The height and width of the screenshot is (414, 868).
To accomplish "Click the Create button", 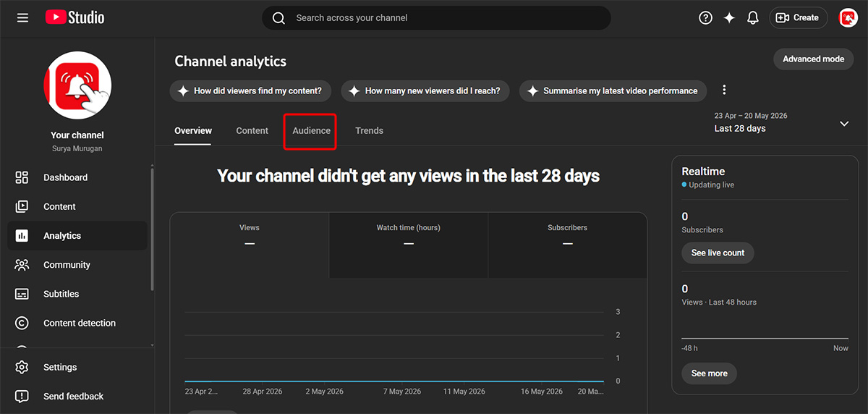I will pyautogui.click(x=798, y=18).
